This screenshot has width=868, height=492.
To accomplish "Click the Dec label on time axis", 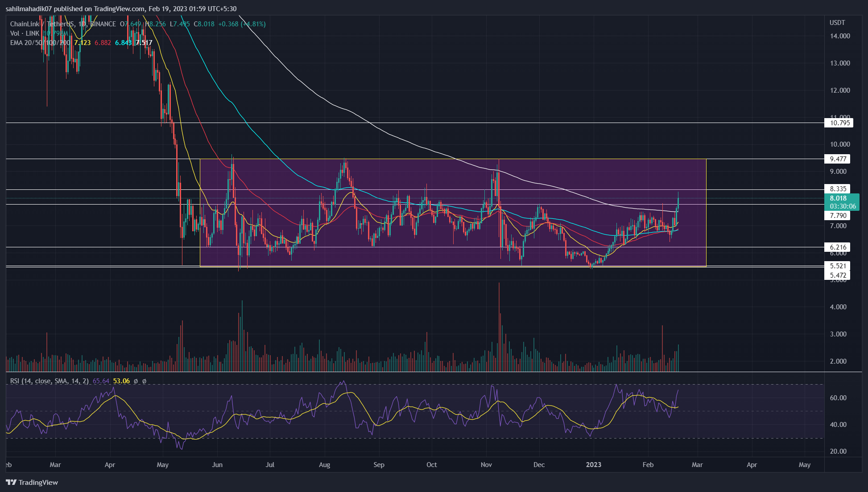I will (539, 465).
